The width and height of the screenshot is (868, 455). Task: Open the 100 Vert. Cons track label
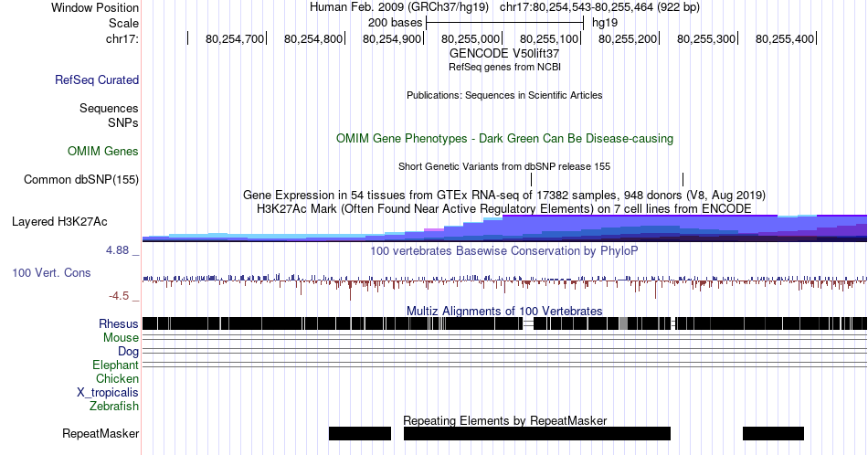[51, 272]
